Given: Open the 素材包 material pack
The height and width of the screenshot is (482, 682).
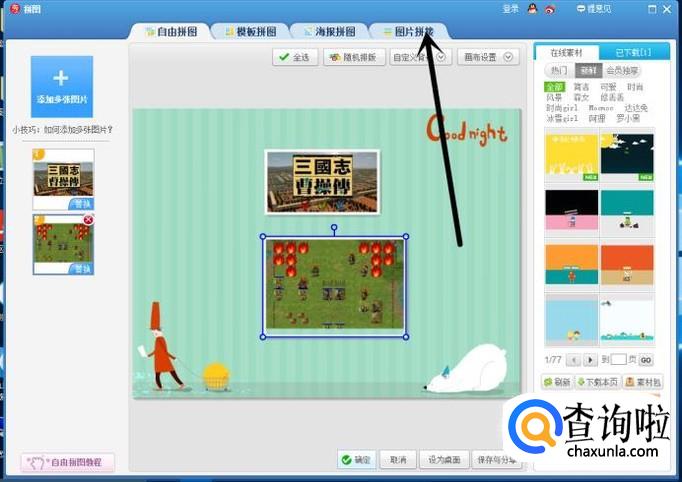Looking at the screenshot, I should click(x=643, y=382).
